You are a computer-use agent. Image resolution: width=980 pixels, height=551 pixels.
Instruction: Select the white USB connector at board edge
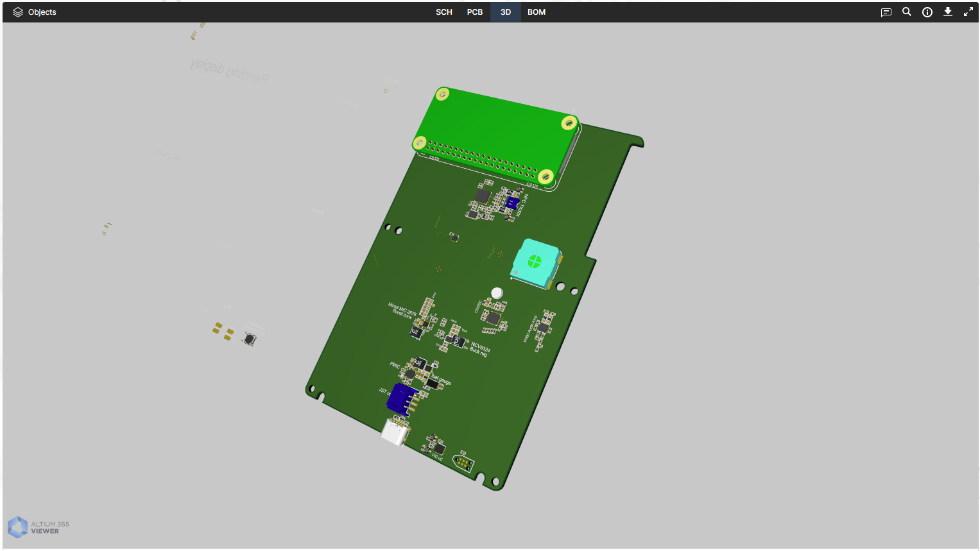(x=394, y=432)
